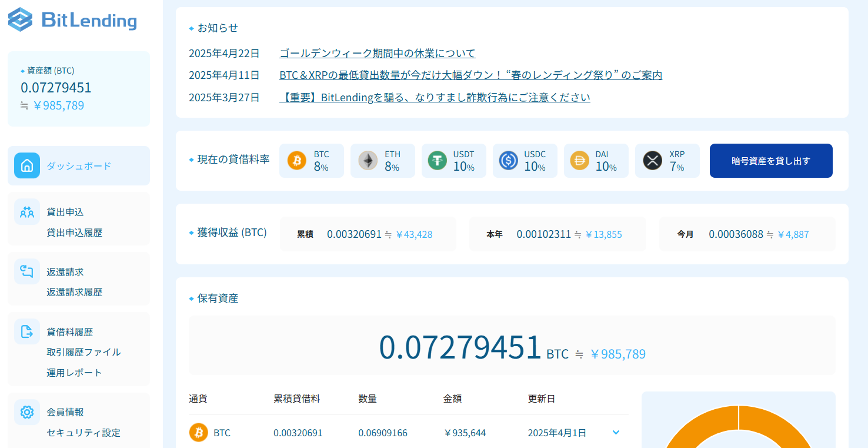Select the DAI coin icon
The height and width of the screenshot is (448, 868).
pos(580,160)
